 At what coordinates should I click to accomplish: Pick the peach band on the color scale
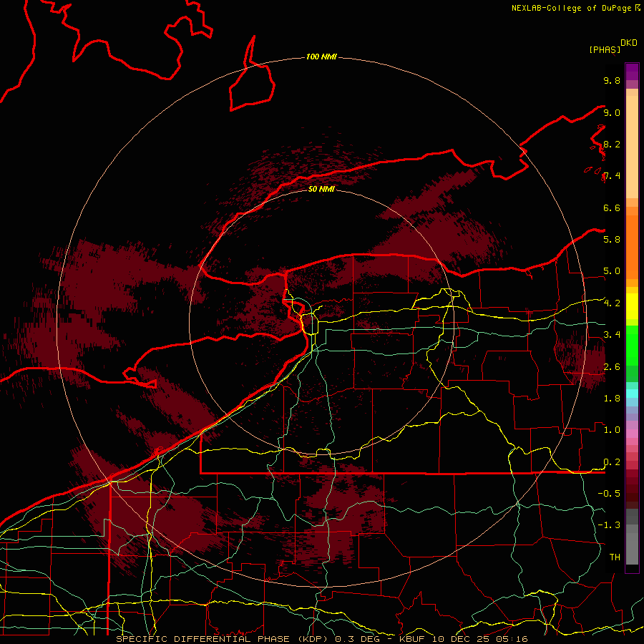click(x=632, y=147)
